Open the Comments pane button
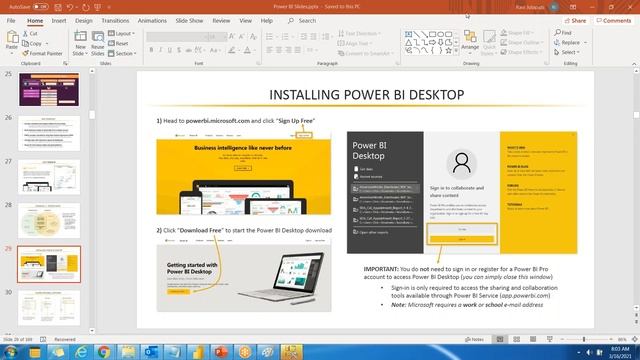The image size is (640, 360). [613, 20]
